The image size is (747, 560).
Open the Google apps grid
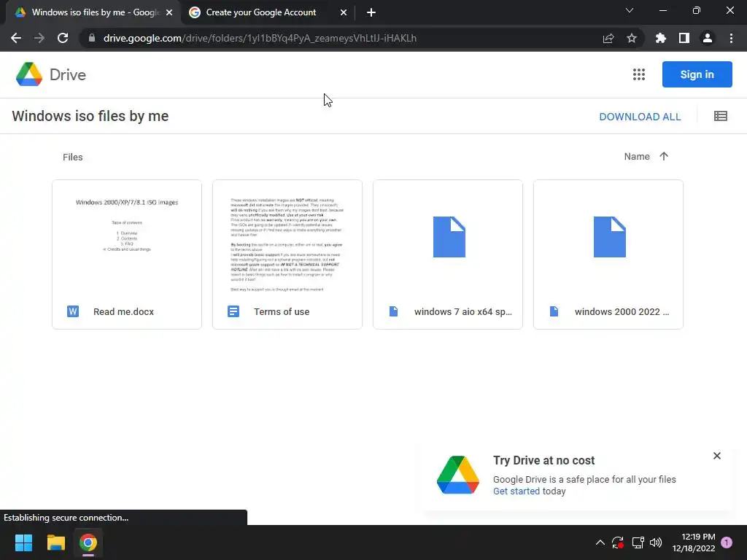pos(639,74)
